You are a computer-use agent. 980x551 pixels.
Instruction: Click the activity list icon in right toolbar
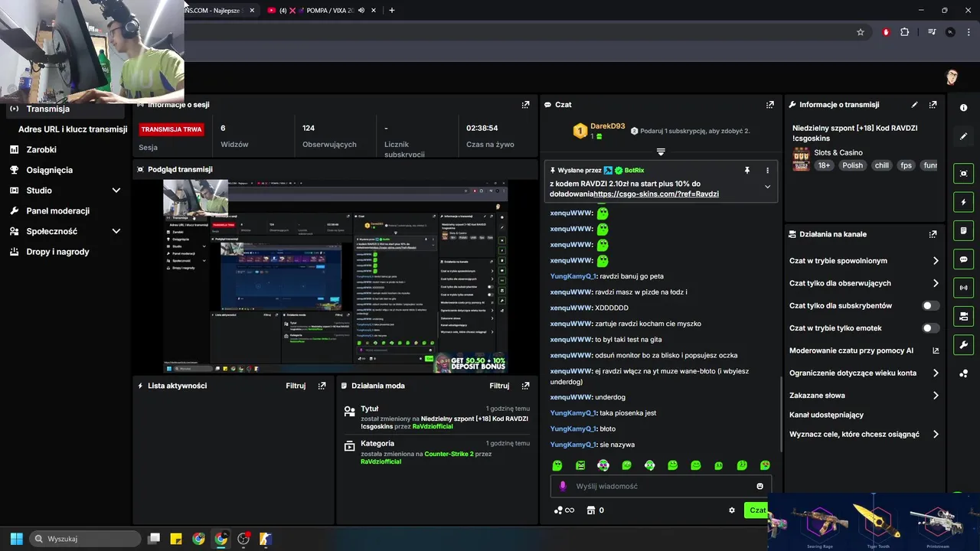pyautogui.click(x=964, y=231)
